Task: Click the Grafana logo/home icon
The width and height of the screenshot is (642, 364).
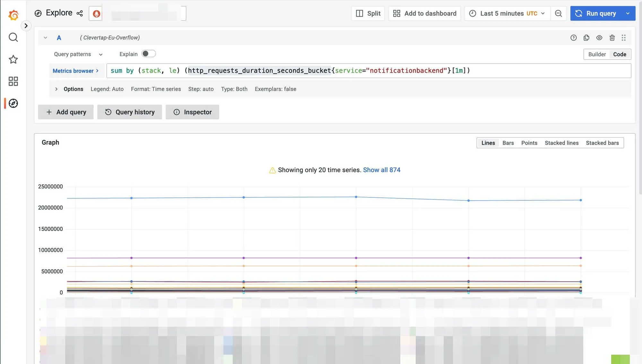Action: pyautogui.click(x=13, y=13)
